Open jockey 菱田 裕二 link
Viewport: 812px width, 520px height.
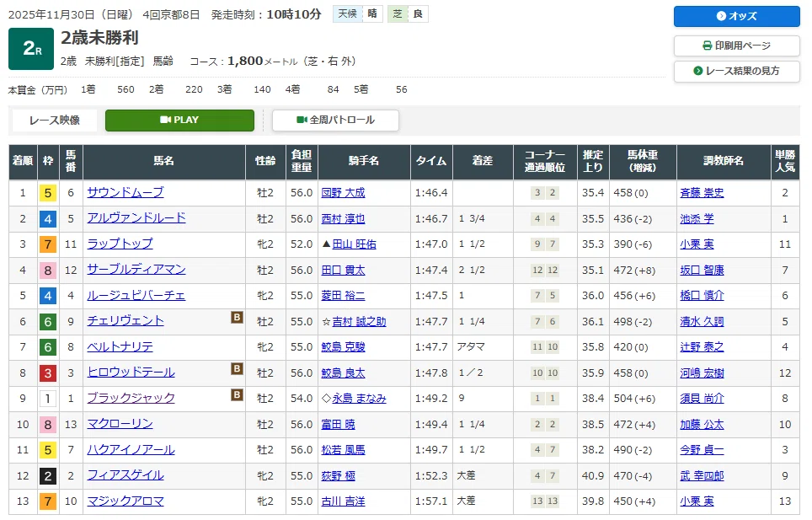pyautogui.click(x=343, y=295)
